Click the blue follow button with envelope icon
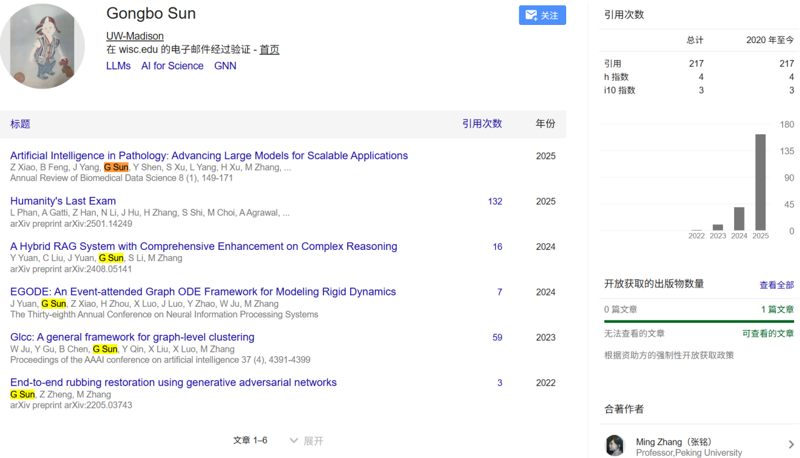 coord(542,15)
